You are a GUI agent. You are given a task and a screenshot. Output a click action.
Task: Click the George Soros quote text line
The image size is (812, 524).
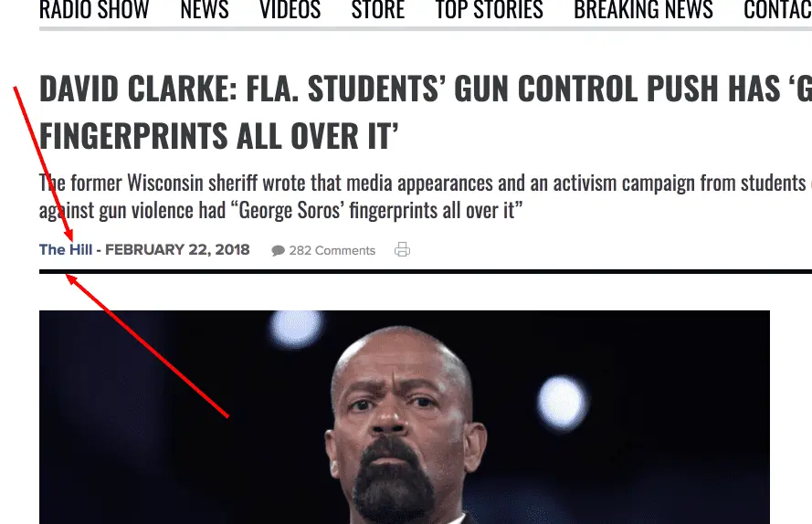281,210
